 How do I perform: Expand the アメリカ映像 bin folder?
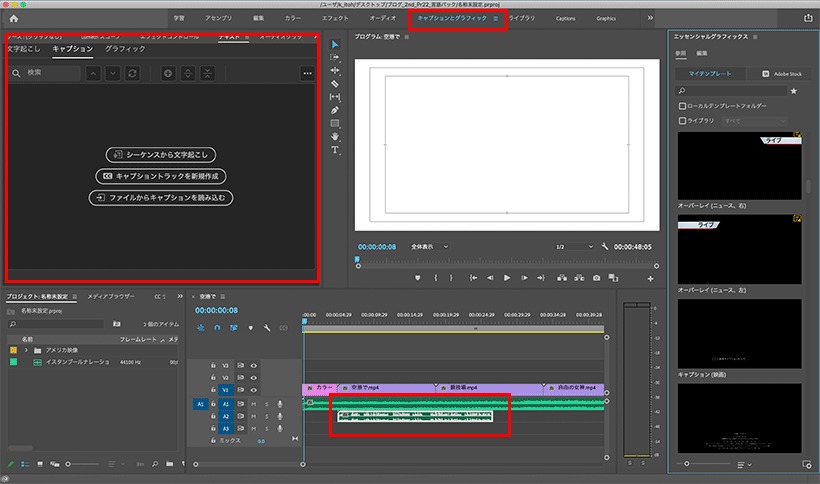click(x=26, y=350)
